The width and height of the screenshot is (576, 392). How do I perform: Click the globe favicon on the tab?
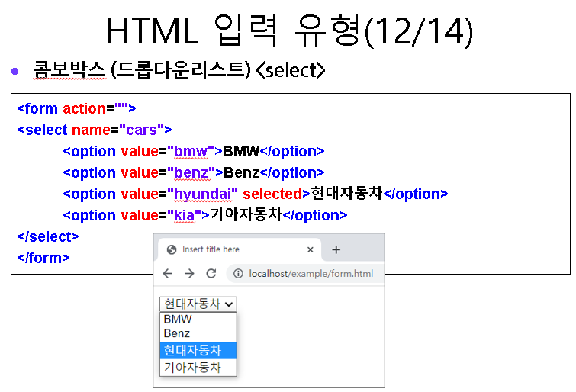click(x=172, y=250)
